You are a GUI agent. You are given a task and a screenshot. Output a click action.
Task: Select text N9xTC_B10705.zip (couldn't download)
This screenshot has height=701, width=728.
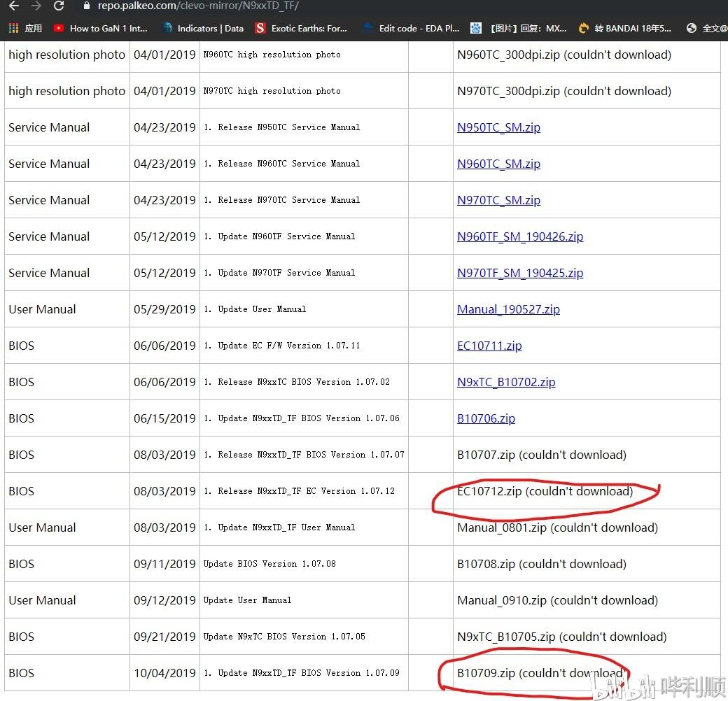[562, 637]
